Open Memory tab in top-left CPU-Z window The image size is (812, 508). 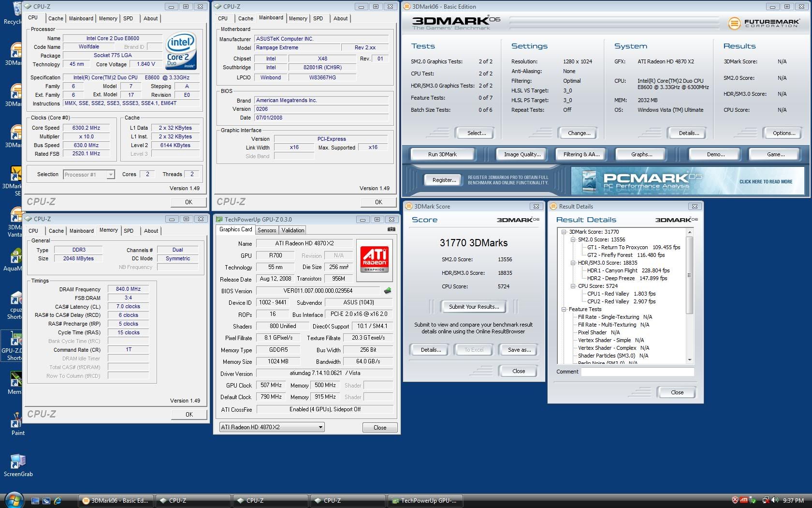108,18
